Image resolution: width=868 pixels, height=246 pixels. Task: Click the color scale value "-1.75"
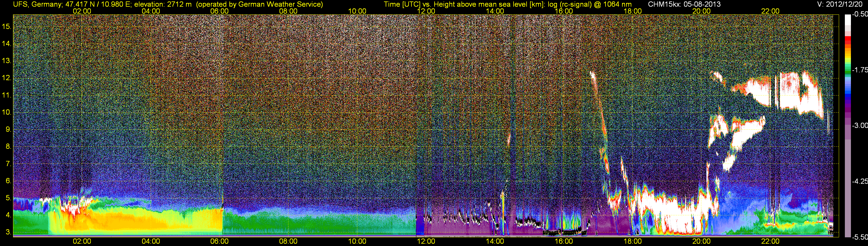point(860,70)
